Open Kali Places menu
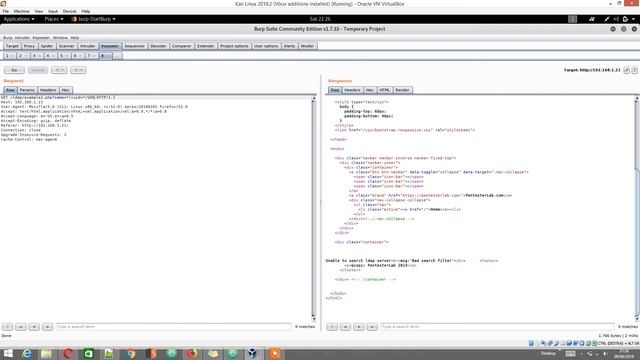Screen dimensions: 640x360 [x=53, y=19]
